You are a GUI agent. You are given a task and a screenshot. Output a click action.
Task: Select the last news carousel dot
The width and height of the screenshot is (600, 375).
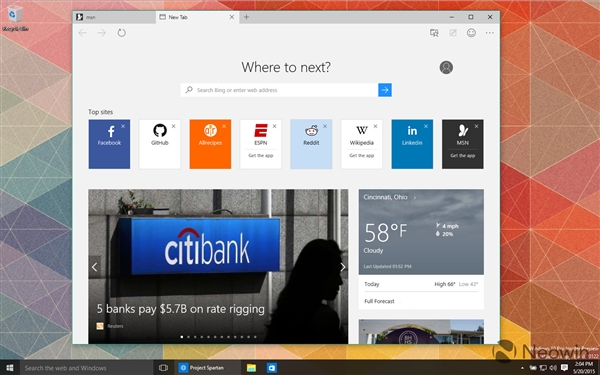255,337
